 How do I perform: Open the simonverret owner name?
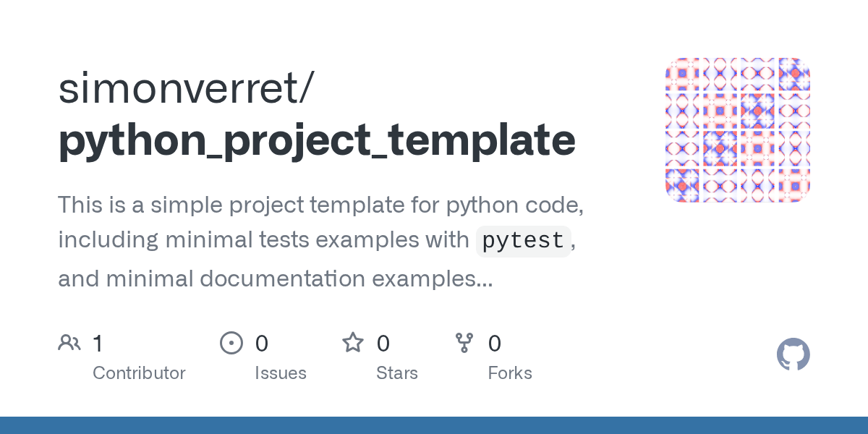click(185, 90)
